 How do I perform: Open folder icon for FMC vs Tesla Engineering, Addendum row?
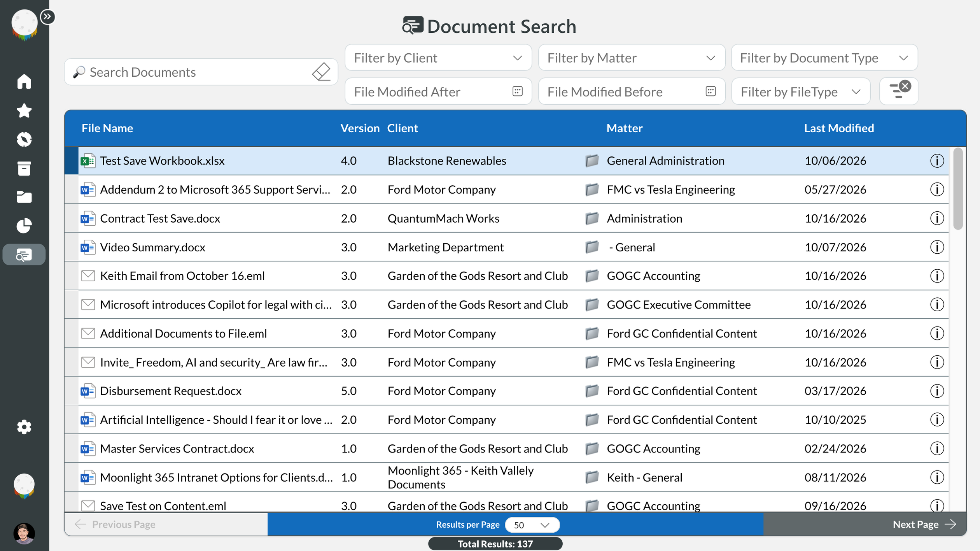click(592, 190)
